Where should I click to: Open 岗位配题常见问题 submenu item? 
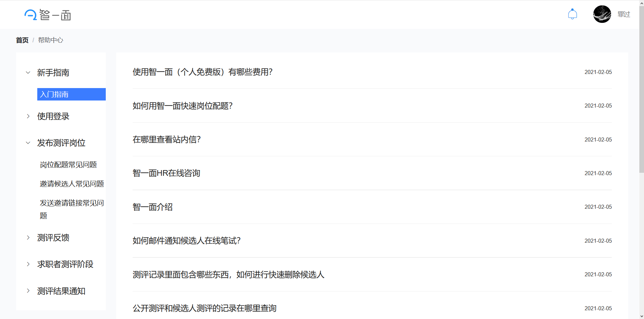(x=68, y=165)
